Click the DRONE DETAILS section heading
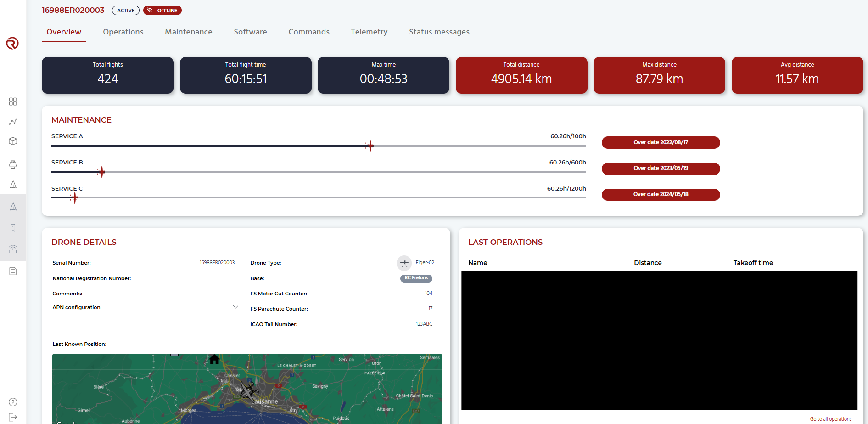The height and width of the screenshot is (424, 868). tap(84, 242)
